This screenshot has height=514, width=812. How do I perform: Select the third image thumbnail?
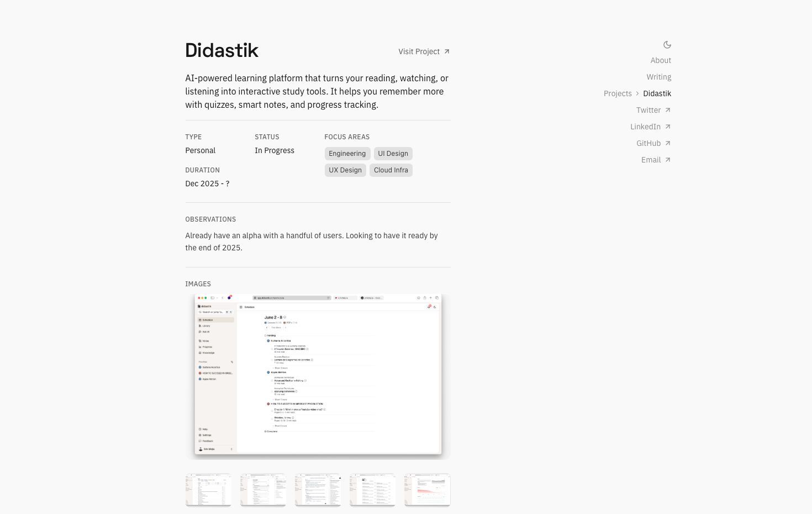[318, 490]
